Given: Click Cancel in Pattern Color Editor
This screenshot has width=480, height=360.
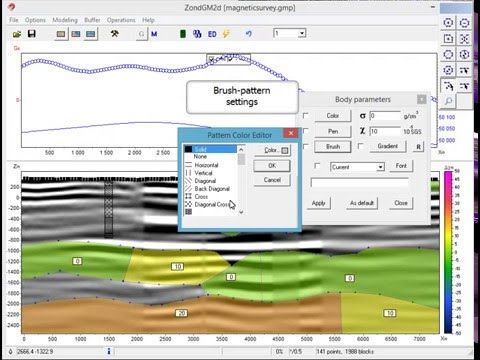Looking at the screenshot, I should [272, 180].
